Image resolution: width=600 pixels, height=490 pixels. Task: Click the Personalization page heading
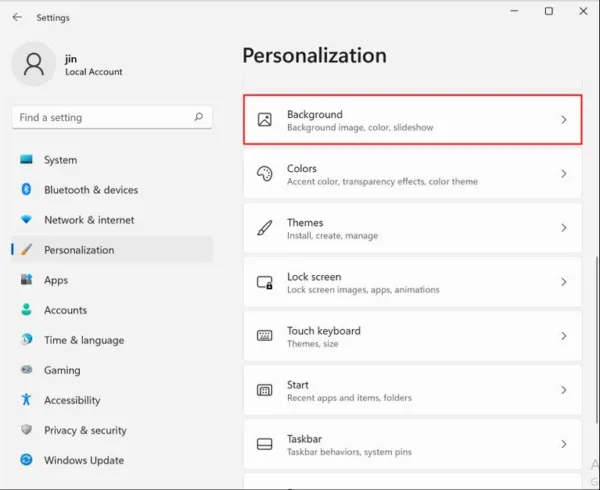(315, 55)
